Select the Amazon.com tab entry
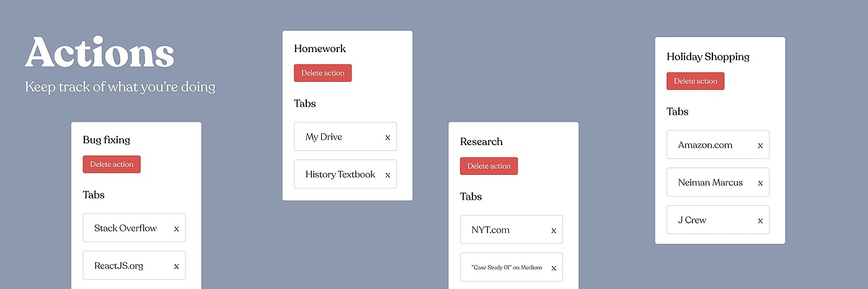 click(718, 144)
